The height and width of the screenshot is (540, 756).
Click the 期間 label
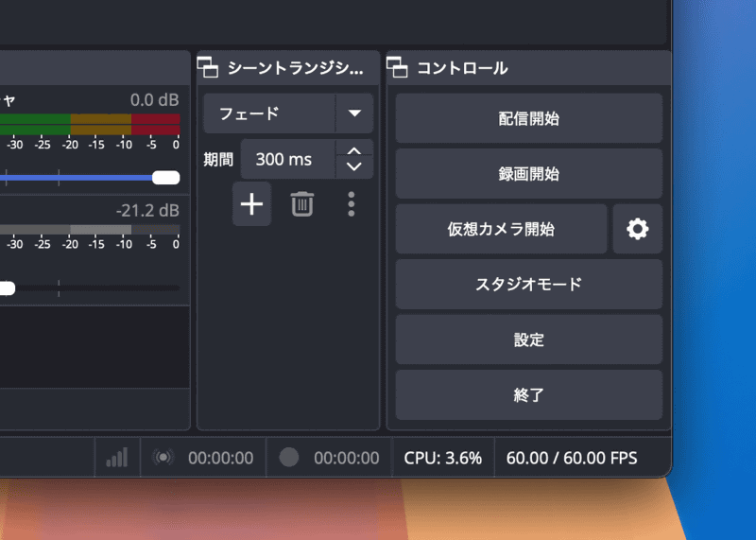(218, 159)
